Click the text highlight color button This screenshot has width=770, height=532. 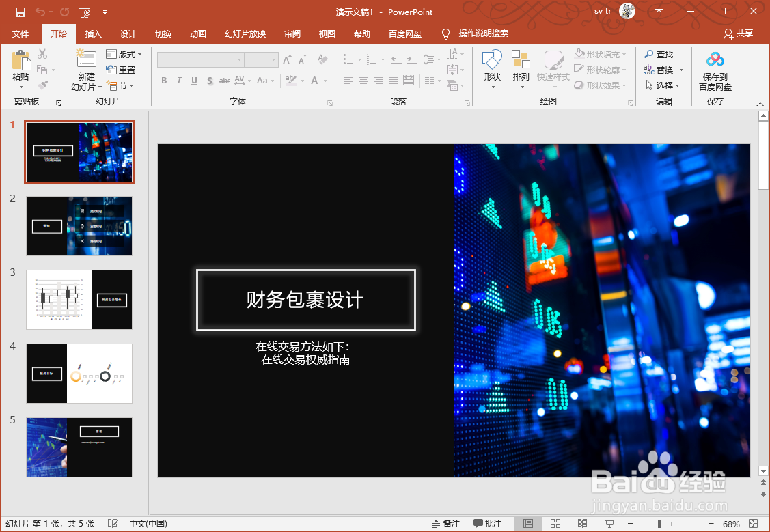(x=291, y=81)
